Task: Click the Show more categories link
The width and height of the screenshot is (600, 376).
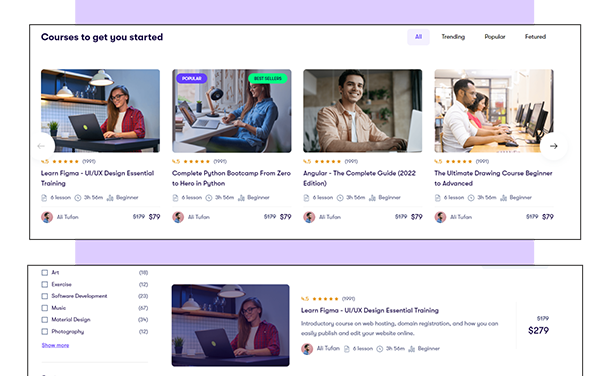Action: pos(55,345)
